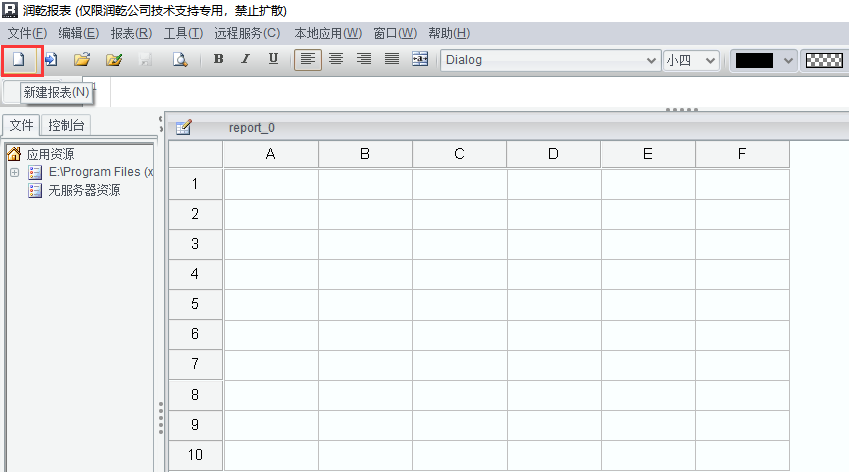This screenshot has width=849, height=472.
Task: Switch to the 控制台 tab
Action: [67, 125]
